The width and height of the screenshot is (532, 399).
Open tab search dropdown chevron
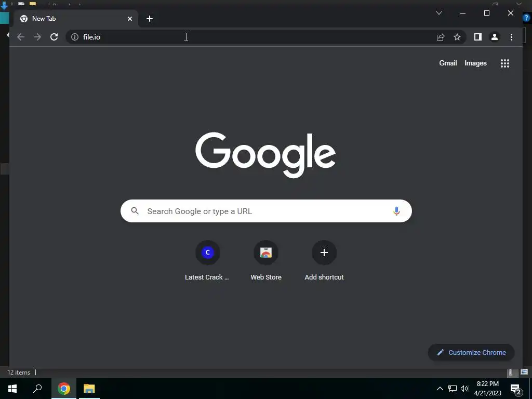[x=438, y=13]
